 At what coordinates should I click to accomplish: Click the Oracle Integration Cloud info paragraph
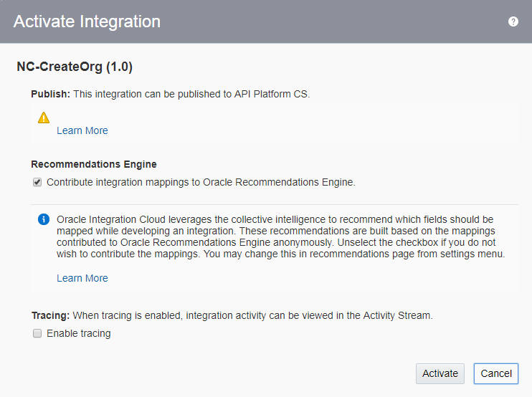(x=281, y=236)
